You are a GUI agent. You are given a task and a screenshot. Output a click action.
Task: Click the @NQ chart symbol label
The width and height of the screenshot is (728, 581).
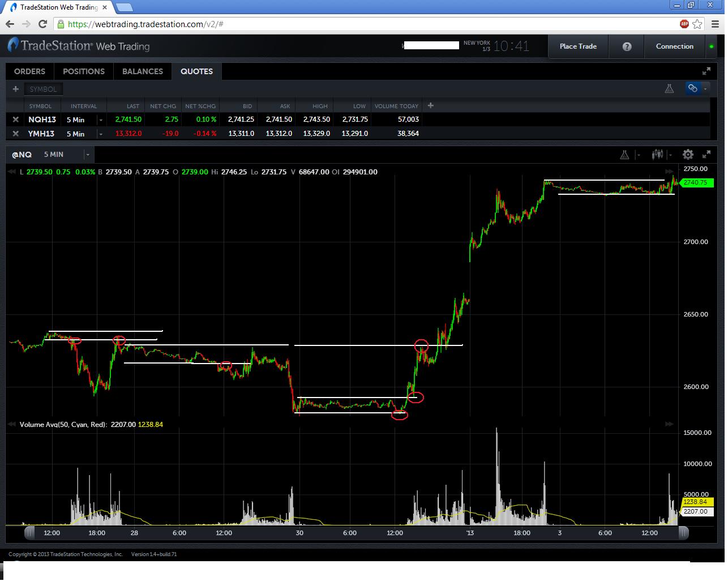point(22,155)
